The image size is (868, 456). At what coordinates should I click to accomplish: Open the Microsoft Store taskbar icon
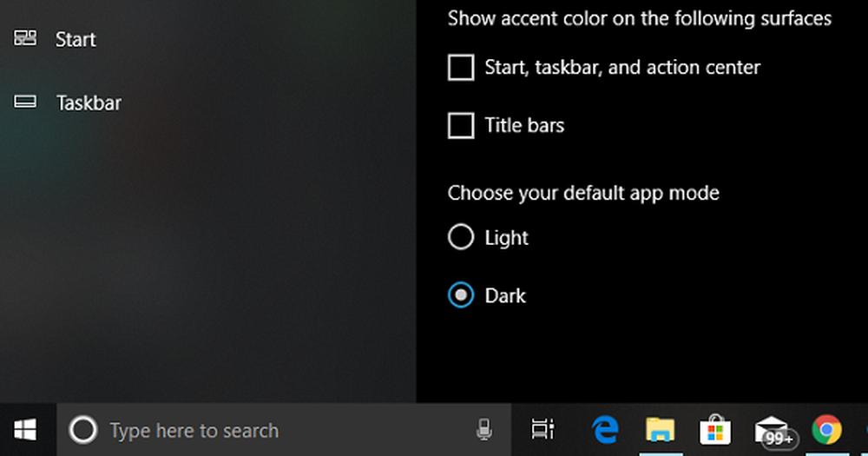coord(715,430)
